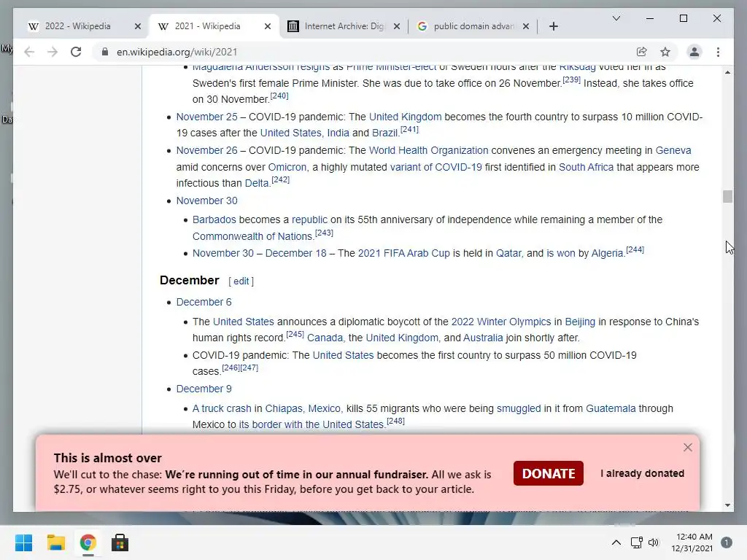Click scrollbar down arrow
The width and height of the screenshot is (747, 560).
pos(727,505)
